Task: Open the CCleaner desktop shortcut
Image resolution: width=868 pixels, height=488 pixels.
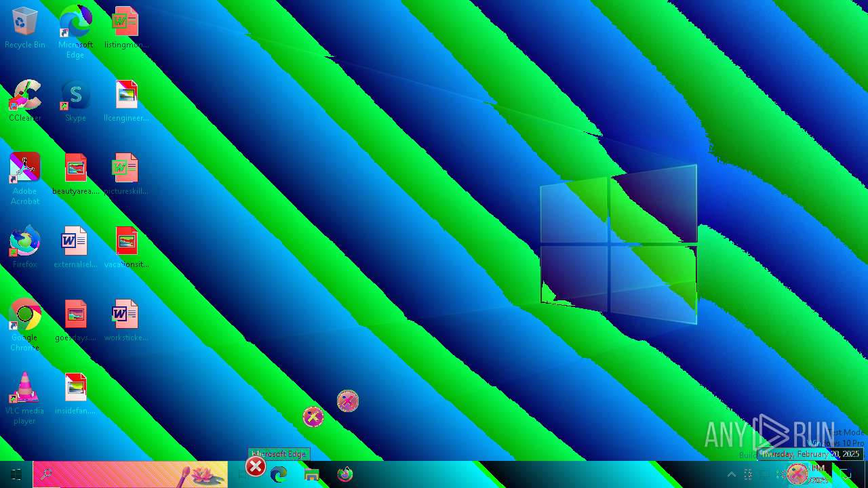Action: [25, 101]
